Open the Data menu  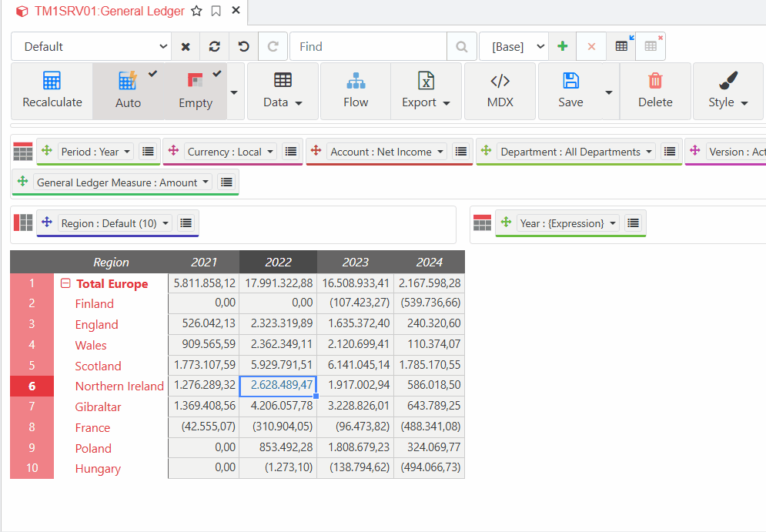pos(283,90)
